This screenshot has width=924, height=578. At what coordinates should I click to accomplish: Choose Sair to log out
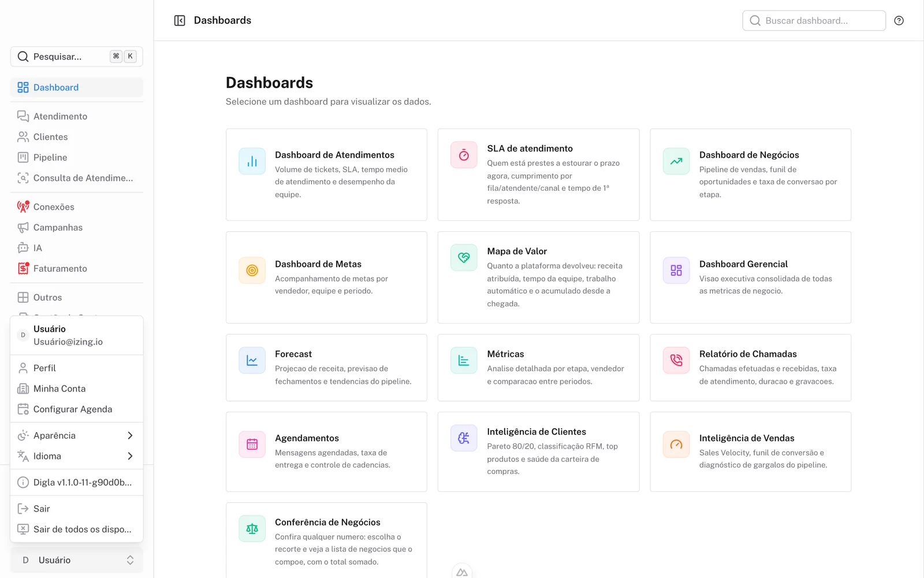[x=77, y=509]
